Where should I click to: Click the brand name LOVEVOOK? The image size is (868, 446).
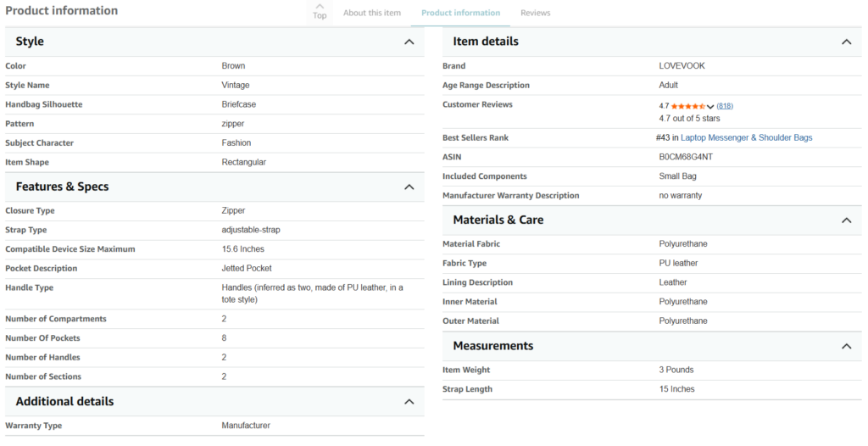pyautogui.click(x=682, y=65)
